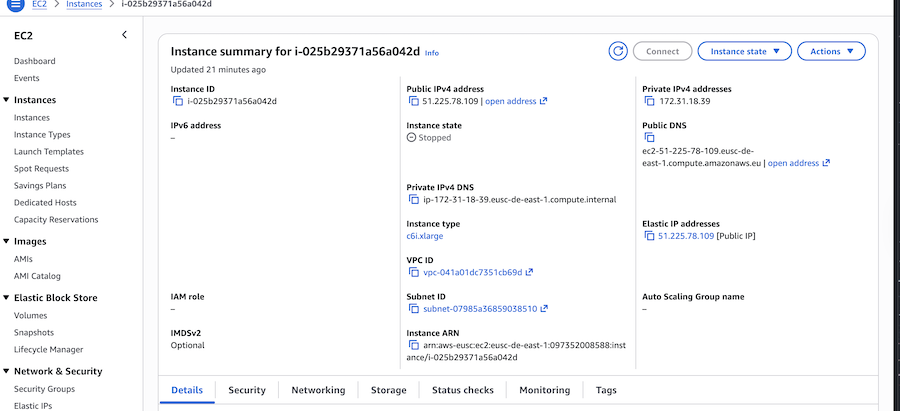Copy the Private IPv4 DNS name

[413, 199]
